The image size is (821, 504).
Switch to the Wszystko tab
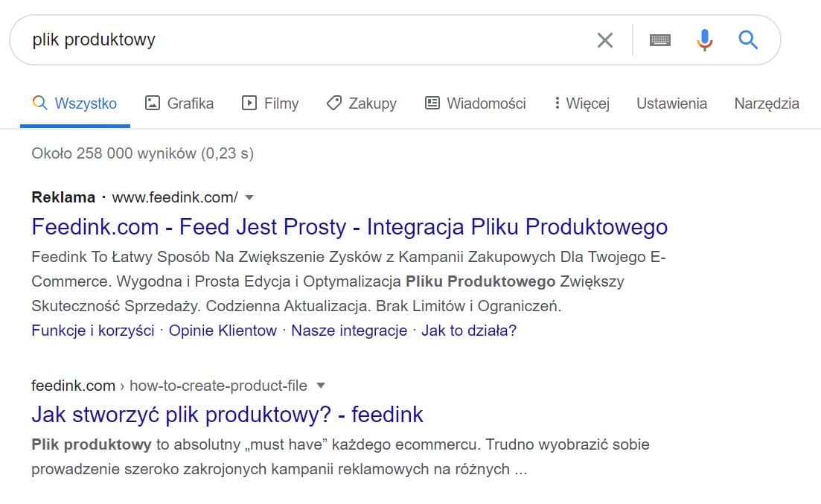75,103
